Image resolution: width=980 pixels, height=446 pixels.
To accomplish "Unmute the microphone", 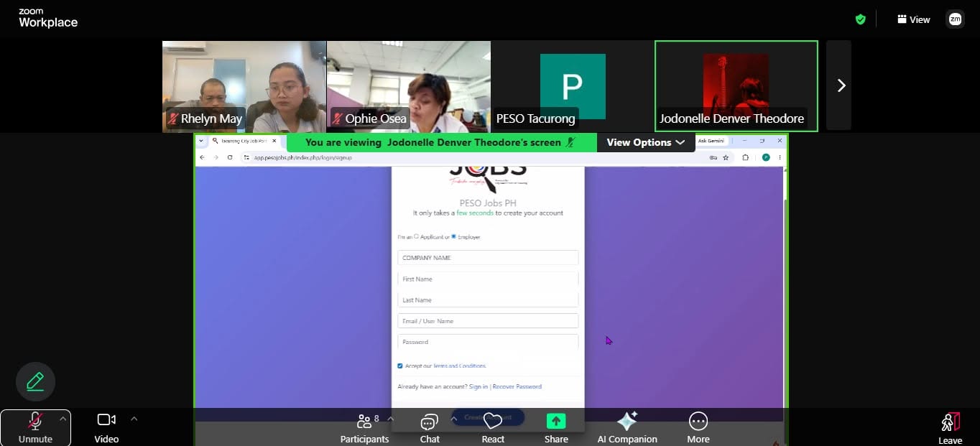I will tap(34, 428).
